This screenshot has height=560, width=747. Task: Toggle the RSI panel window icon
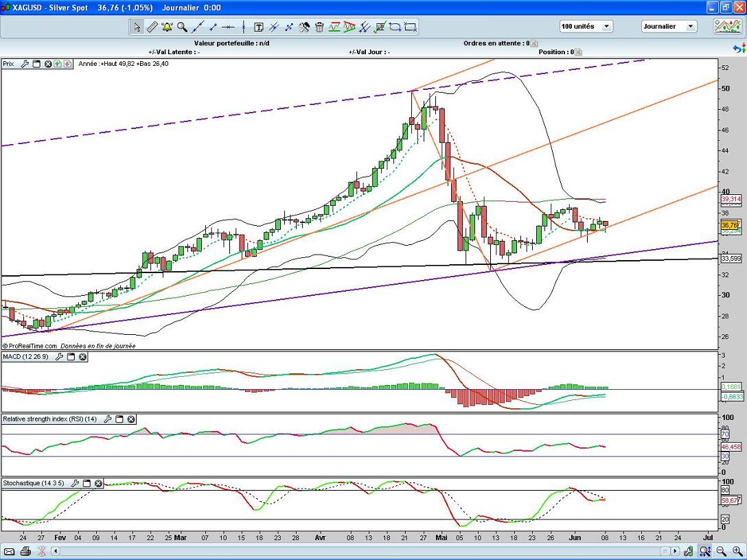click(119, 419)
